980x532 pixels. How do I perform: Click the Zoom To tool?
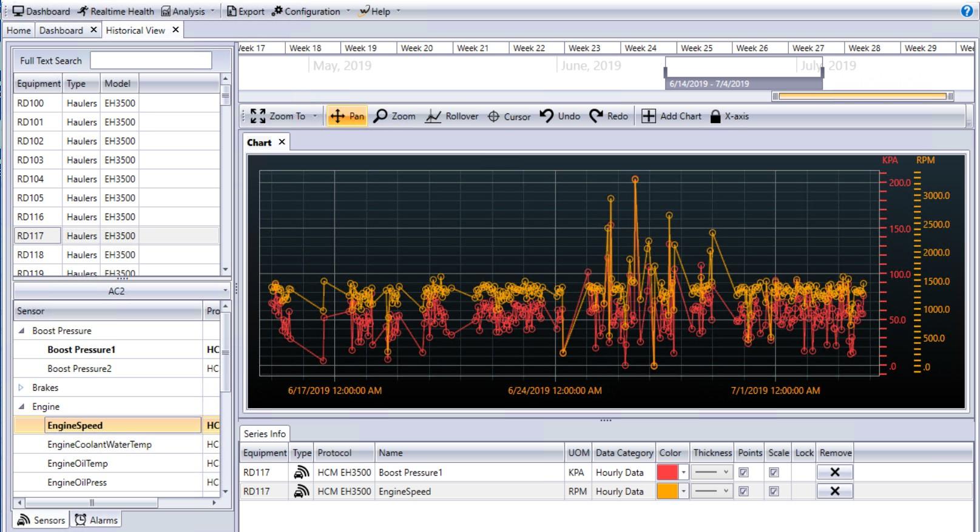(x=278, y=116)
